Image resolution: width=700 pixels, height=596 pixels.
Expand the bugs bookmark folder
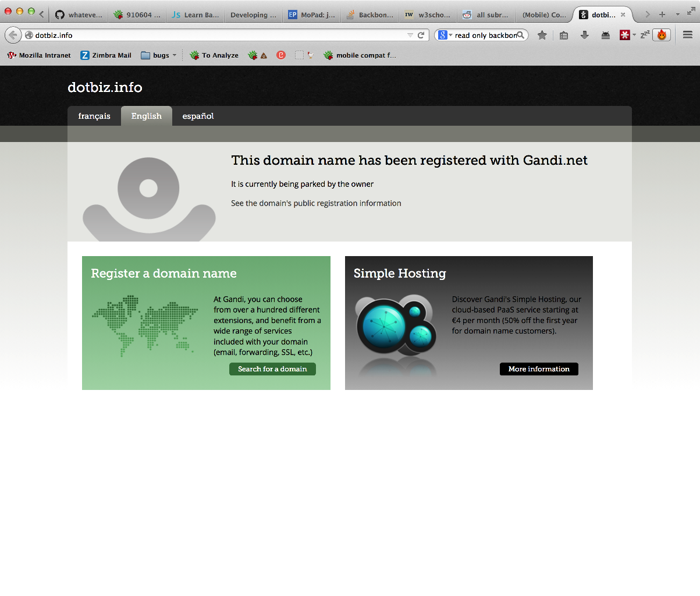tap(158, 55)
